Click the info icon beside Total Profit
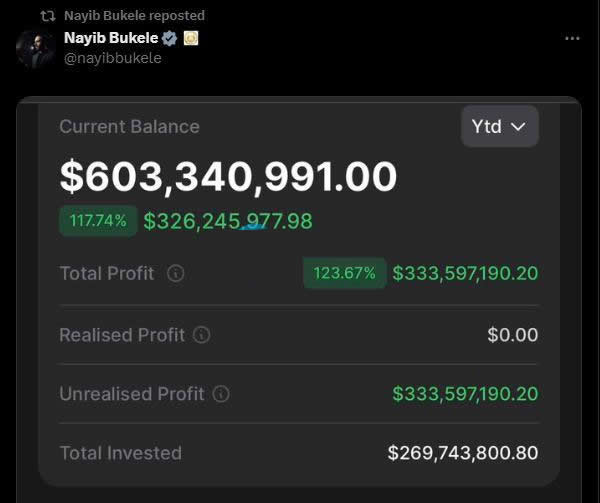 point(176,273)
